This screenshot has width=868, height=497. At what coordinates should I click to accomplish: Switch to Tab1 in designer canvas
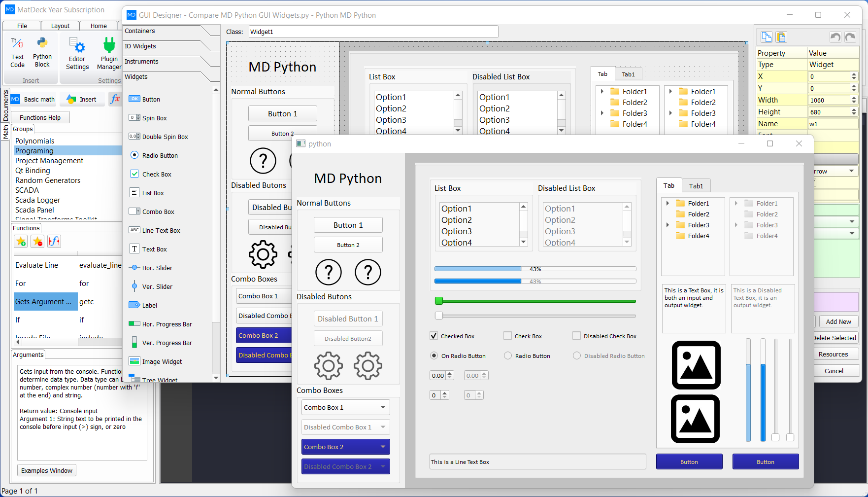point(628,74)
